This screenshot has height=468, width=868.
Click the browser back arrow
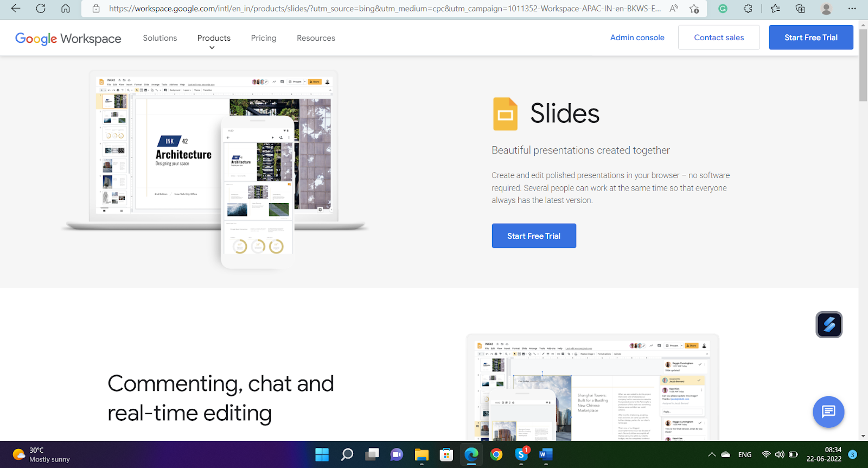(x=16, y=9)
